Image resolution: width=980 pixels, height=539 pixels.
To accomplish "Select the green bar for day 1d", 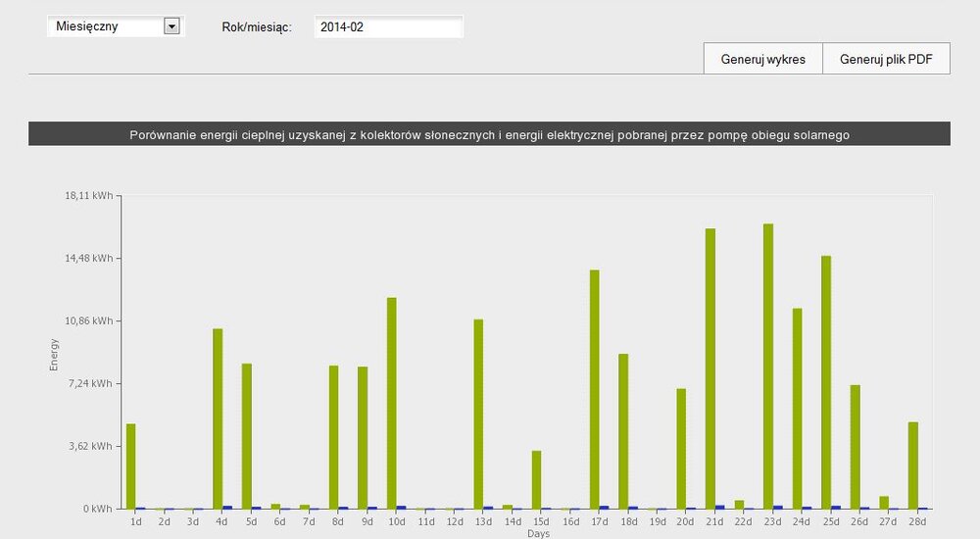I will (x=130, y=465).
